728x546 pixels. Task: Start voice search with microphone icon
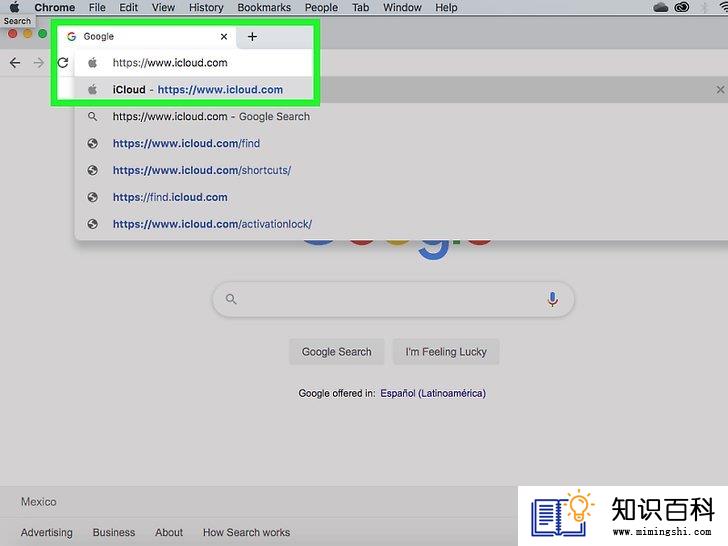point(552,299)
